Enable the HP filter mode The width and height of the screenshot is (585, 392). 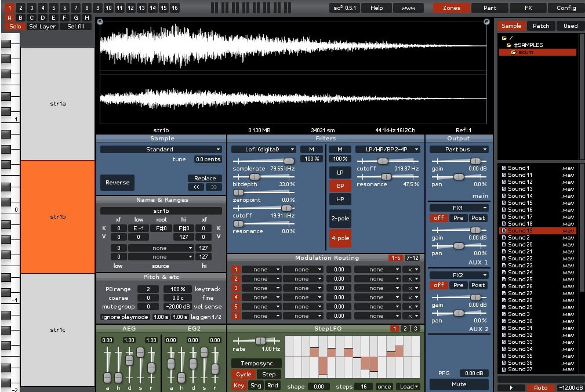click(340, 199)
